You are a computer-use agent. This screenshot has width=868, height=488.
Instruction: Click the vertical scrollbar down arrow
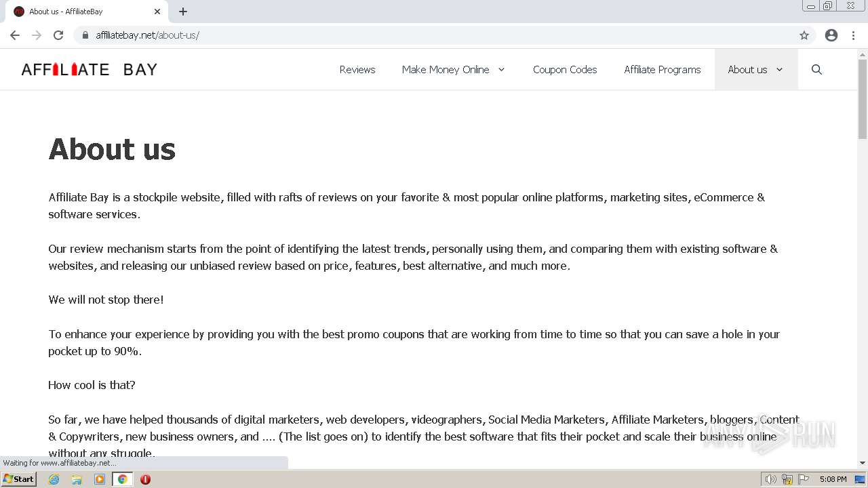click(x=863, y=463)
